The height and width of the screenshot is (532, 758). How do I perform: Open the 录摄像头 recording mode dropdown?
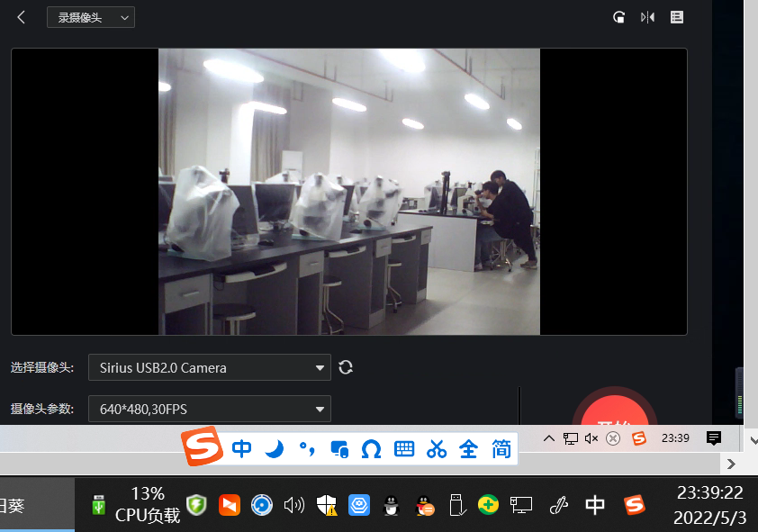(91, 17)
